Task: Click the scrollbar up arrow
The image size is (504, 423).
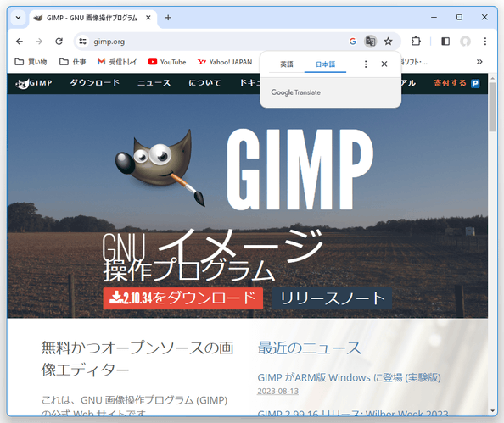Action: pyautogui.click(x=492, y=78)
